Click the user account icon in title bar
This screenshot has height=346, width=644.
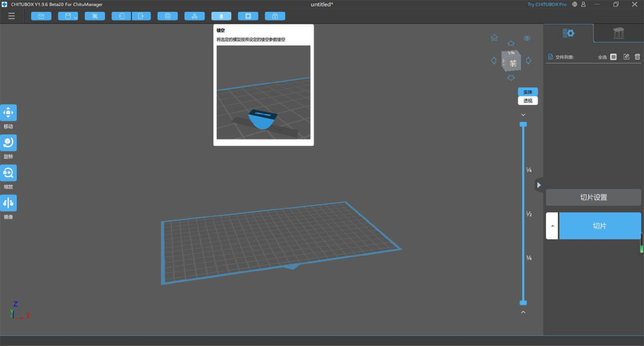tap(584, 4)
